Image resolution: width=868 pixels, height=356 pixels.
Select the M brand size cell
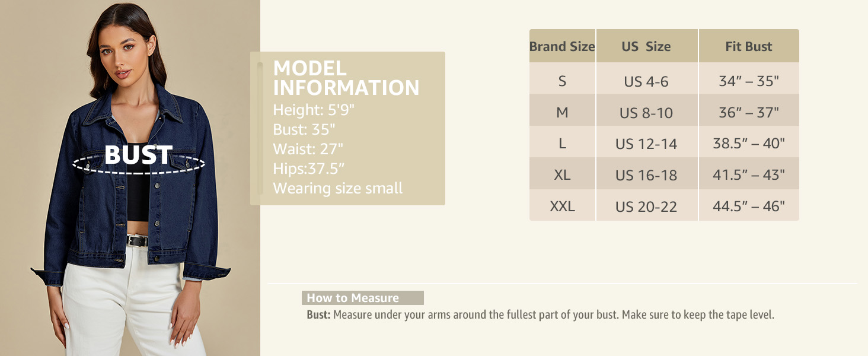(x=562, y=112)
